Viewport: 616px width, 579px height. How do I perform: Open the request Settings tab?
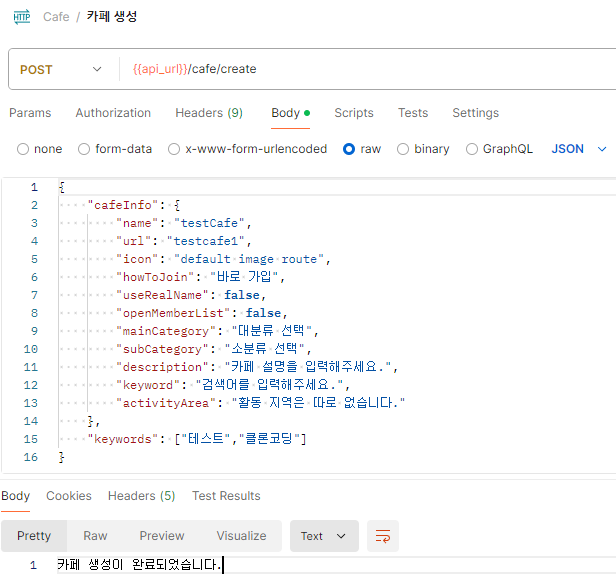(475, 113)
